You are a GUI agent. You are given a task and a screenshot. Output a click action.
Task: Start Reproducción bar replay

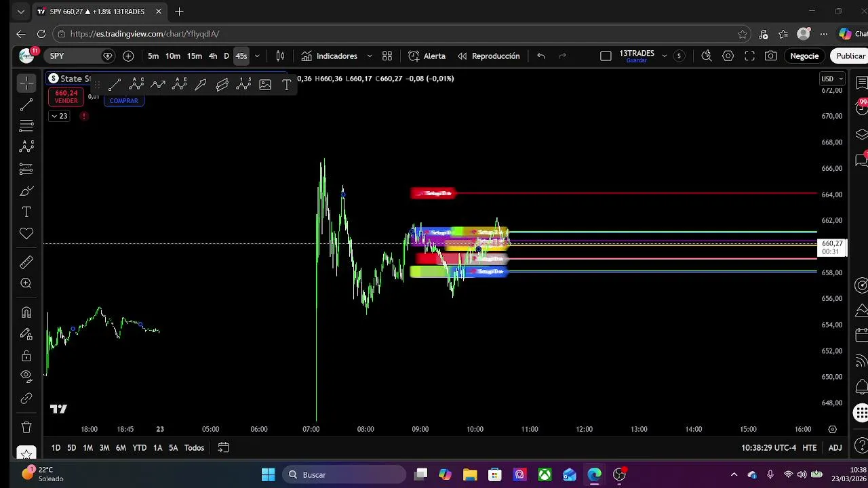click(x=488, y=56)
